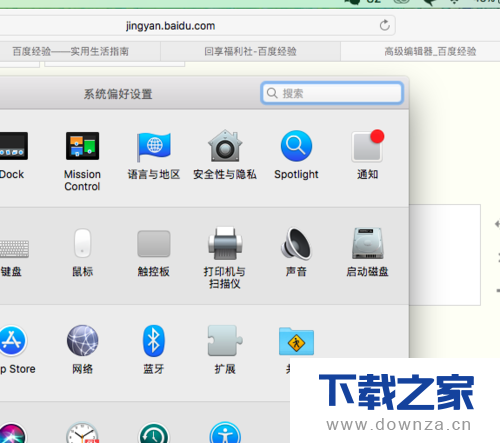Switch to 回享福利社-百度经验 tab
Viewport: 500px width, 443px height.
pyautogui.click(x=250, y=51)
